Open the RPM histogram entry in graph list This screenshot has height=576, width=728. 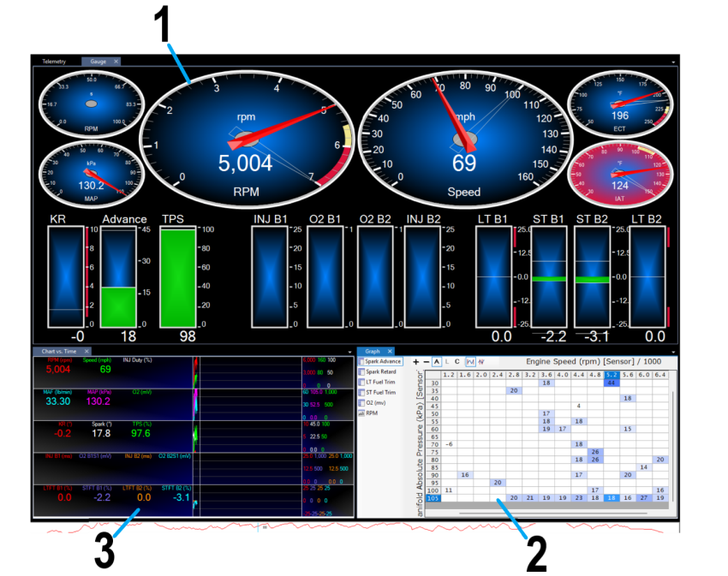(373, 413)
